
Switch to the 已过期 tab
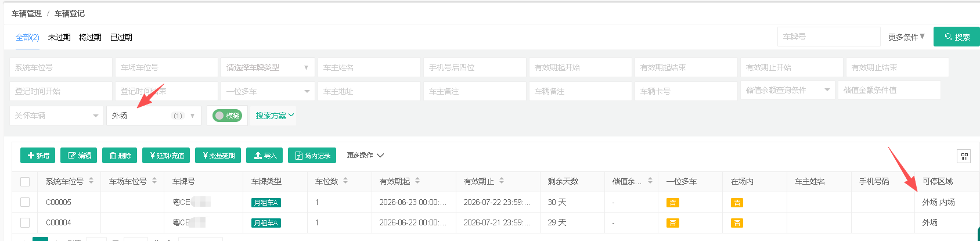[121, 37]
